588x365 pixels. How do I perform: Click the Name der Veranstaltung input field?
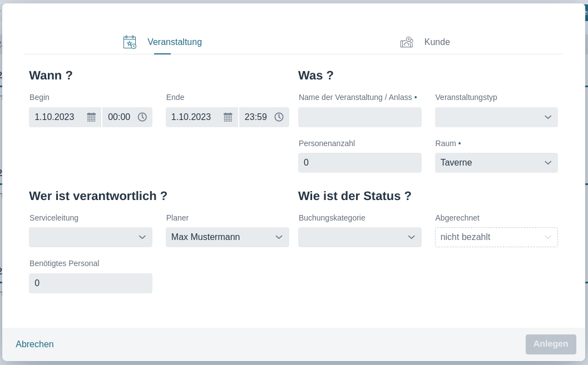[x=359, y=117]
